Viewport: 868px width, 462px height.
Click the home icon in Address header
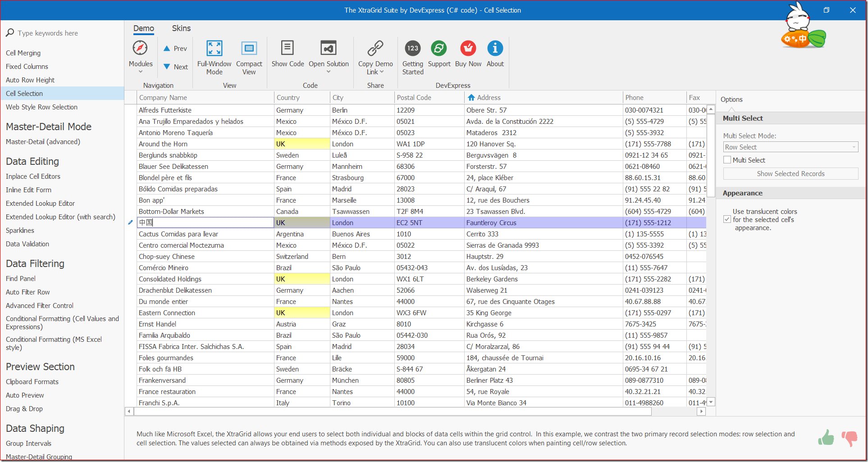click(471, 98)
